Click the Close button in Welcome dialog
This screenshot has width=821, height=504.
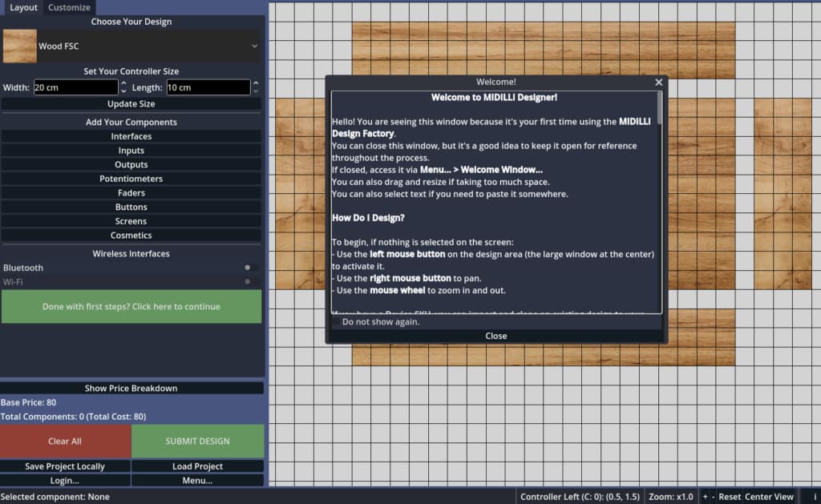495,336
